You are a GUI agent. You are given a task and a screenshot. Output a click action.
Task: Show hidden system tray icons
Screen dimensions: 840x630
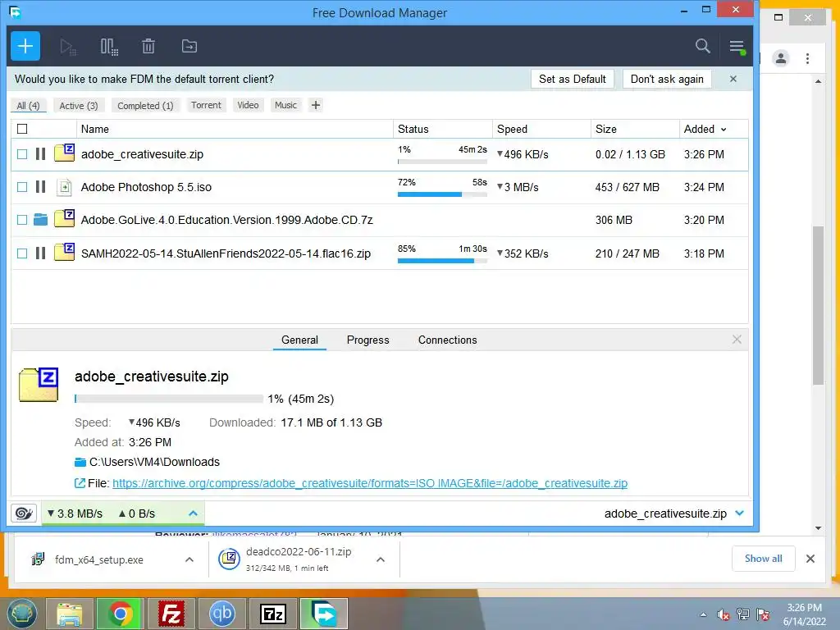(x=703, y=615)
